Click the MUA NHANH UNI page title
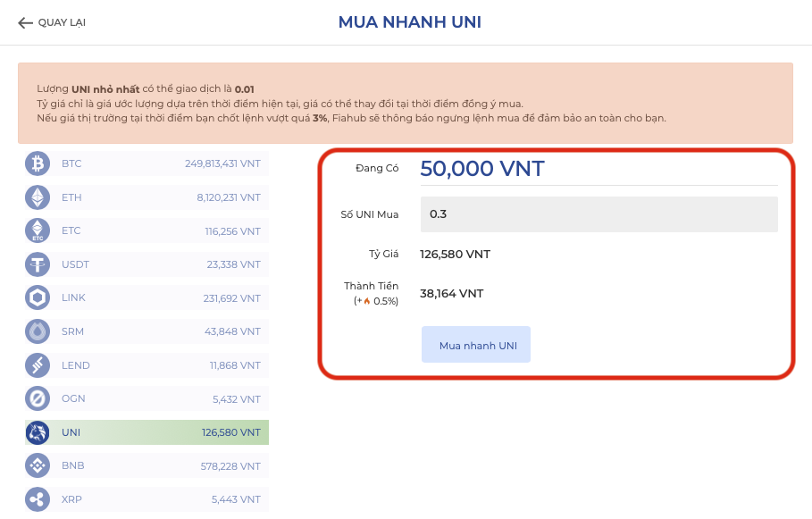Screen dimensions: 812x519 click(410, 22)
